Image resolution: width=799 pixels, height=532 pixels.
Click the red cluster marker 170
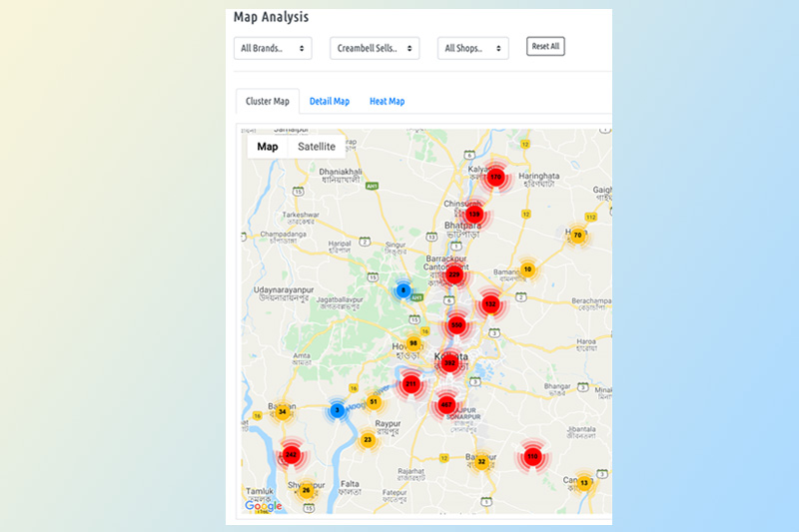click(x=495, y=177)
